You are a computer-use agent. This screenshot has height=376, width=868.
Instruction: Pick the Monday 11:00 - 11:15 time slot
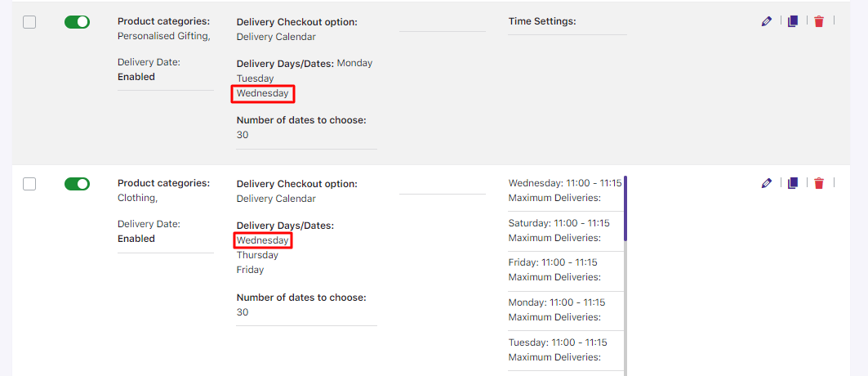557,302
